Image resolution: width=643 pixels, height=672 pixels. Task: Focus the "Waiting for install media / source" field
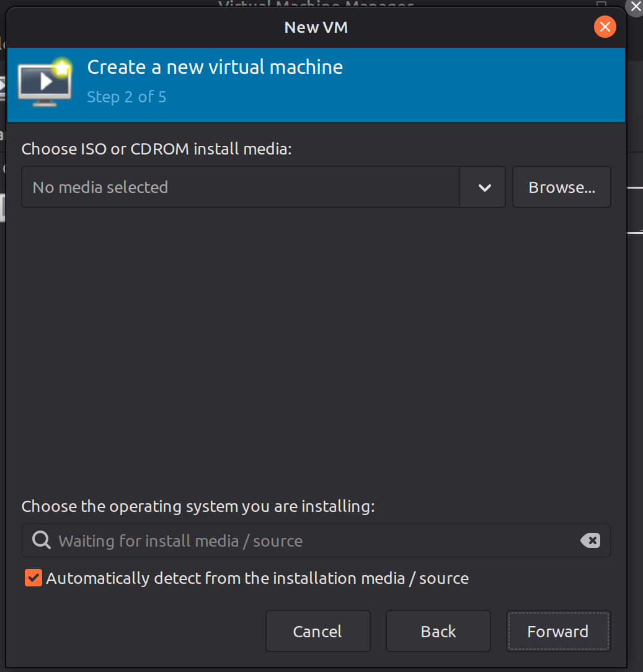310,540
